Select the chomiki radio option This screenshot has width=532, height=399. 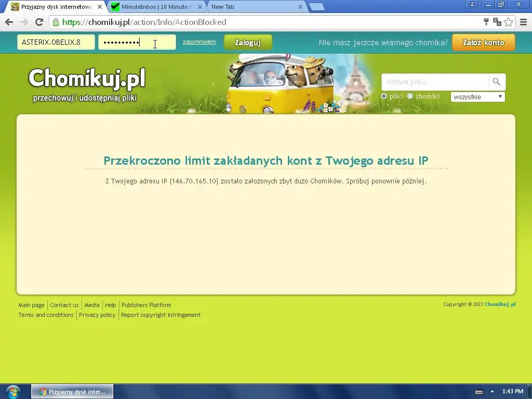click(x=410, y=96)
